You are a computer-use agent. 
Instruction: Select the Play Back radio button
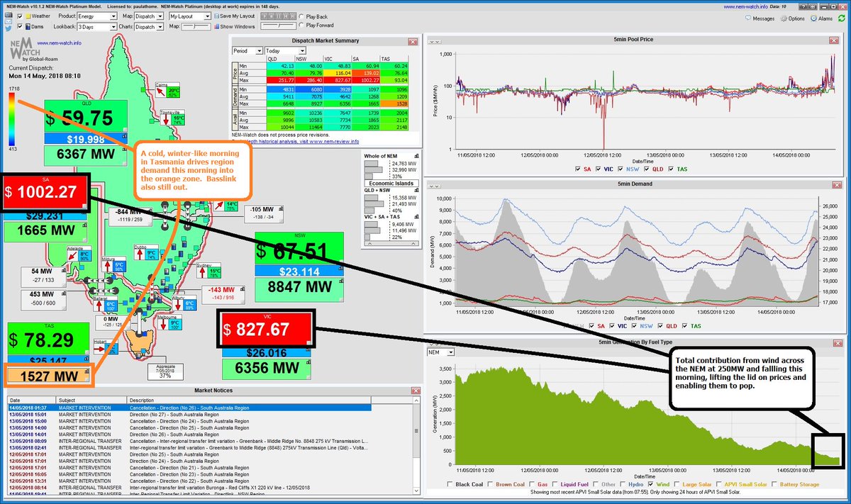click(x=302, y=16)
